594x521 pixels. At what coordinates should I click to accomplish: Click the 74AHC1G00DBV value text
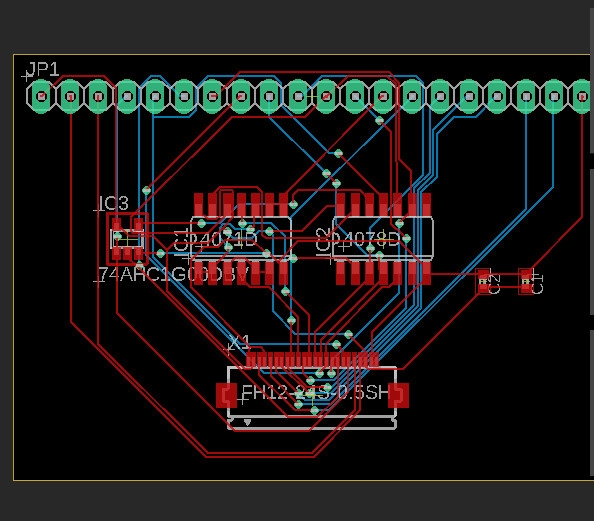pyautogui.click(x=174, y=274)
